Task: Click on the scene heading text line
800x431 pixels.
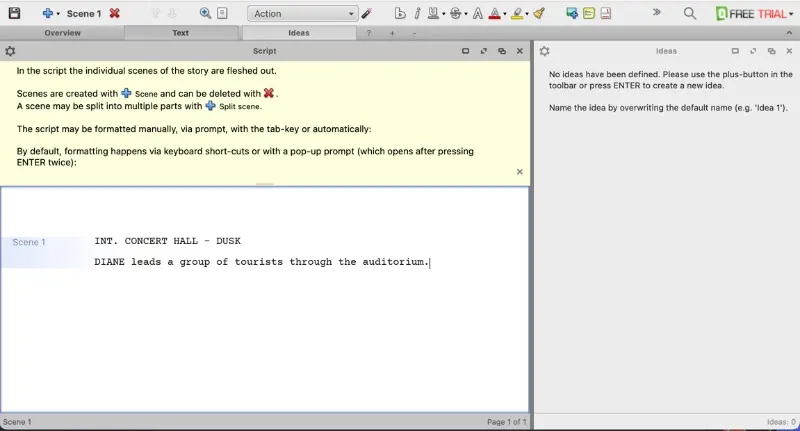Action: pos(167,241)
